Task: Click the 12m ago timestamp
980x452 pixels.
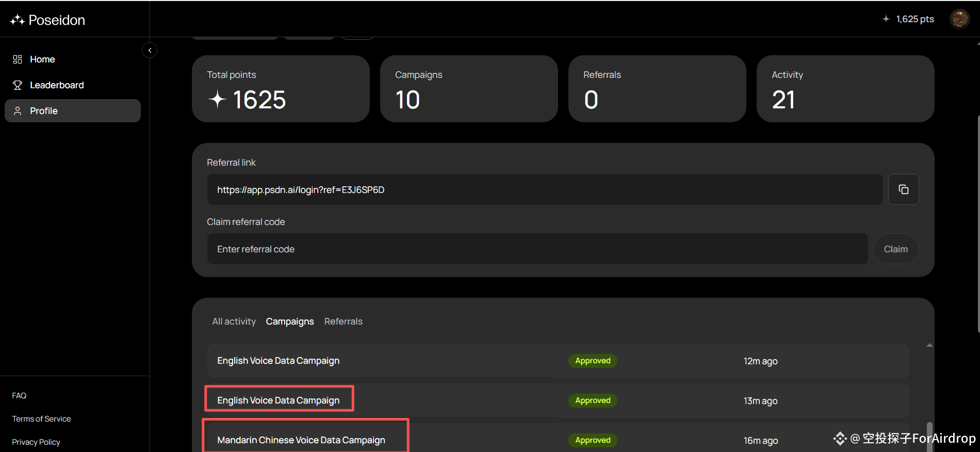Action: (x=760, y=361)
